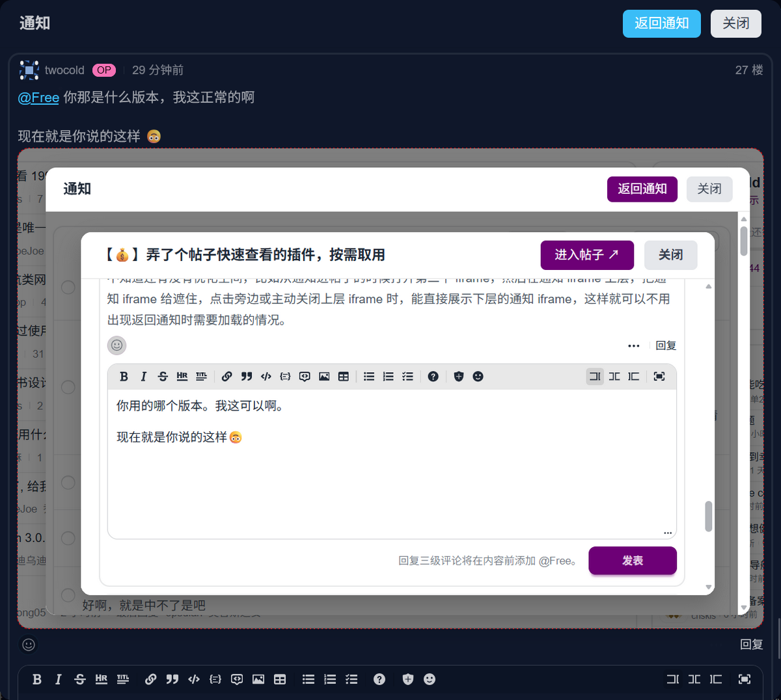
Task: Expand more editor options with the ellipsis below the textbox
Action: (x=667, y=532)
